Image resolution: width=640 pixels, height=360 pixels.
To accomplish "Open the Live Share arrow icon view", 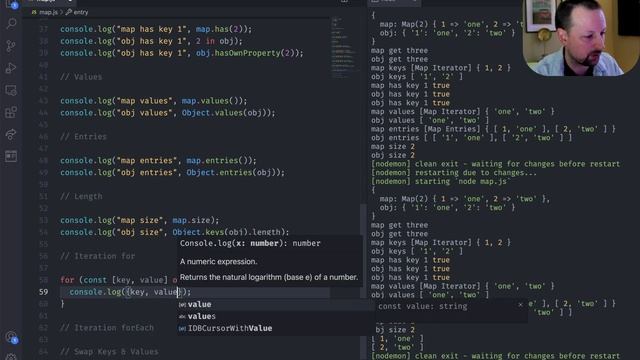I will (x=11, y=134).
